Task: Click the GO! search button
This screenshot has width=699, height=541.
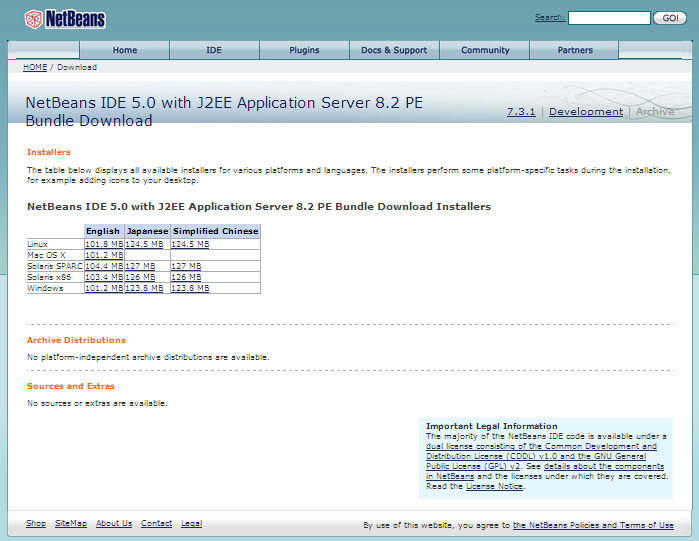Action: click(670, 18)
